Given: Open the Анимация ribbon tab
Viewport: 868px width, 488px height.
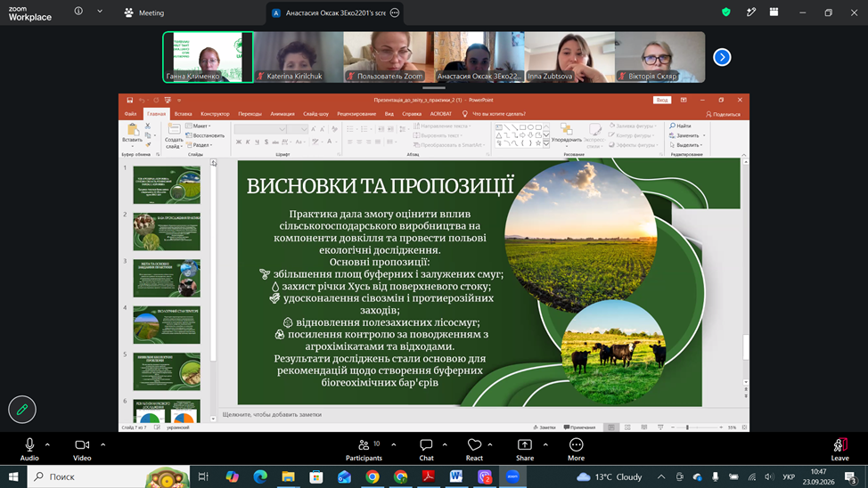Looking at the screenshot, I should (x=283, y=114).
